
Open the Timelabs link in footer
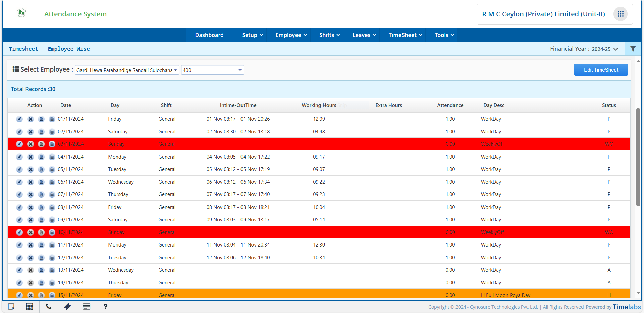click(627, 307)
